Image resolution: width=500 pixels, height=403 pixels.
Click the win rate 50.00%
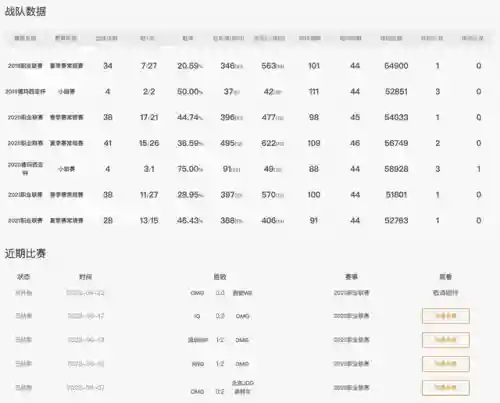(190, 91)
